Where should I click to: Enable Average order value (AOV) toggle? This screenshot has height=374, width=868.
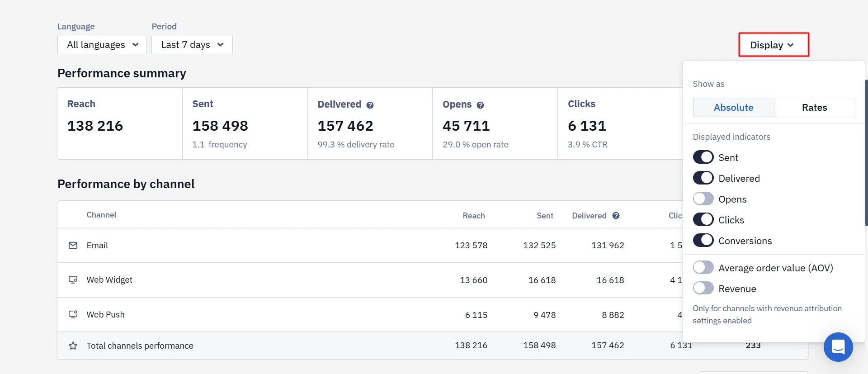tap(703, 268)
